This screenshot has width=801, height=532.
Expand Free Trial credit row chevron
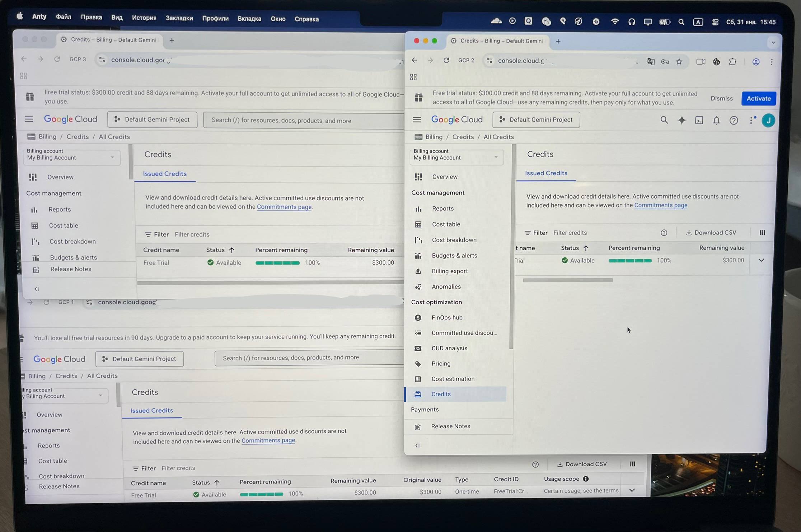[761, 260]
